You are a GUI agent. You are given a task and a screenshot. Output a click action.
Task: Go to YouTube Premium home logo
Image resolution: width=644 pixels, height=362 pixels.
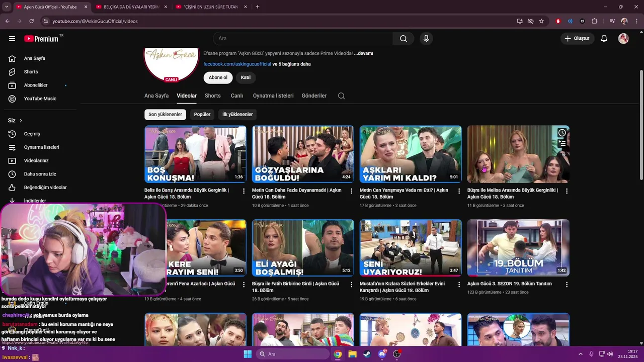click(x=41, y=39)
